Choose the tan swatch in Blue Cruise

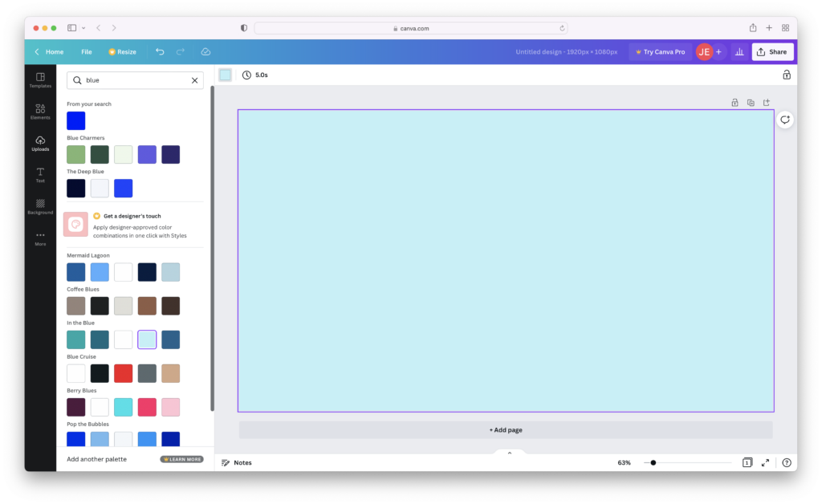coord(170,373)
